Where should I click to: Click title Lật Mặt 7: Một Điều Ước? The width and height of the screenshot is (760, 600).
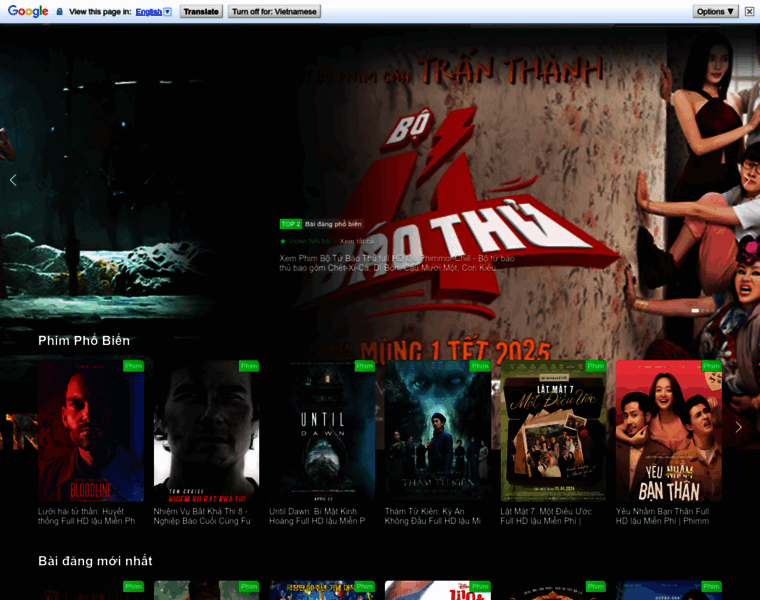click(546, 516)
